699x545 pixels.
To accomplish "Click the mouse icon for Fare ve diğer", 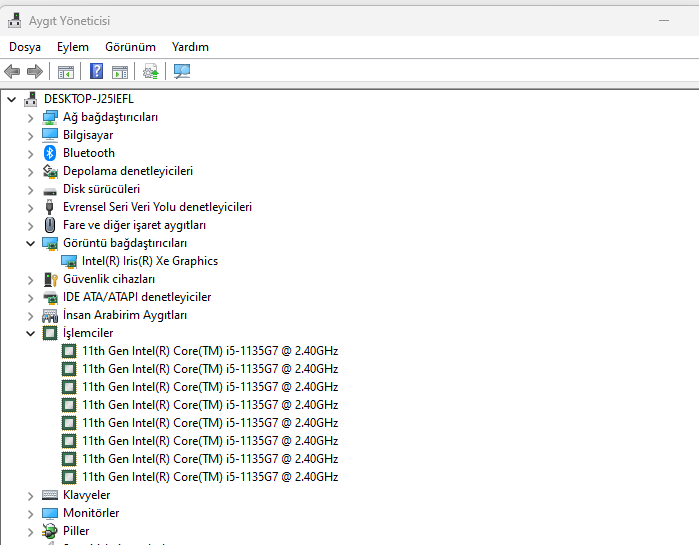I will click(49, 225).
